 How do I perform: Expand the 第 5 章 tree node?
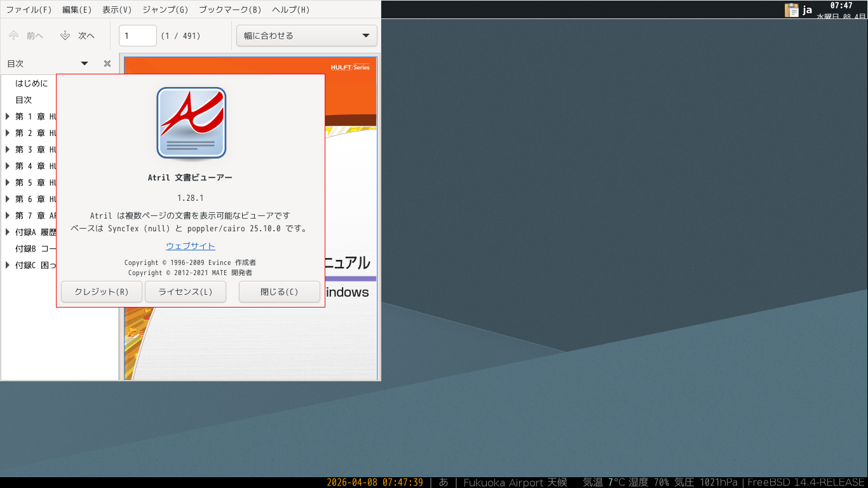click(x=8, y=182)
